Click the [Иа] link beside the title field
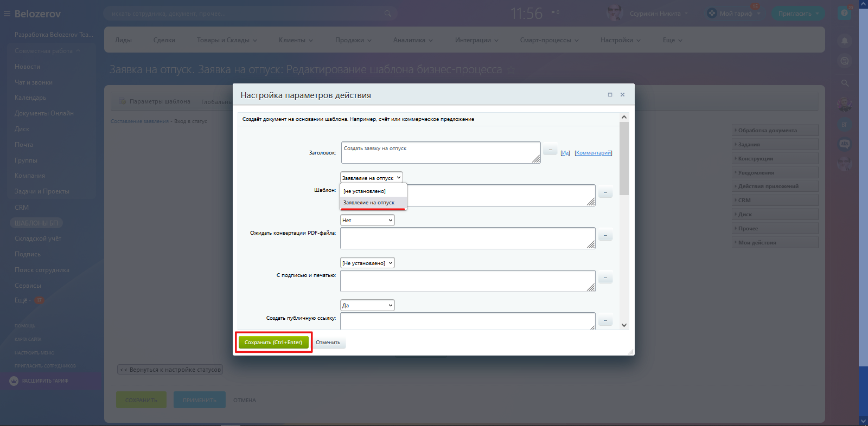 pyautogui.click(x=565, y=153)
